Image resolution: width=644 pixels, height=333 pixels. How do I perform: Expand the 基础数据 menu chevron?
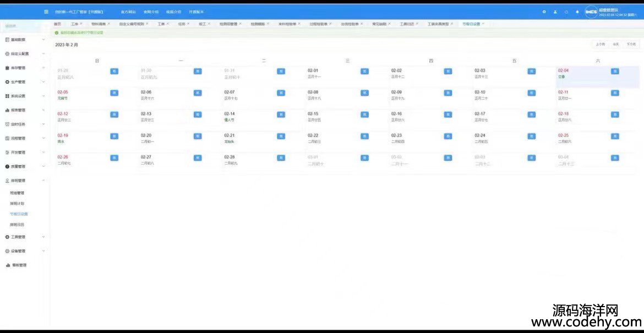(x=43, y=40)
